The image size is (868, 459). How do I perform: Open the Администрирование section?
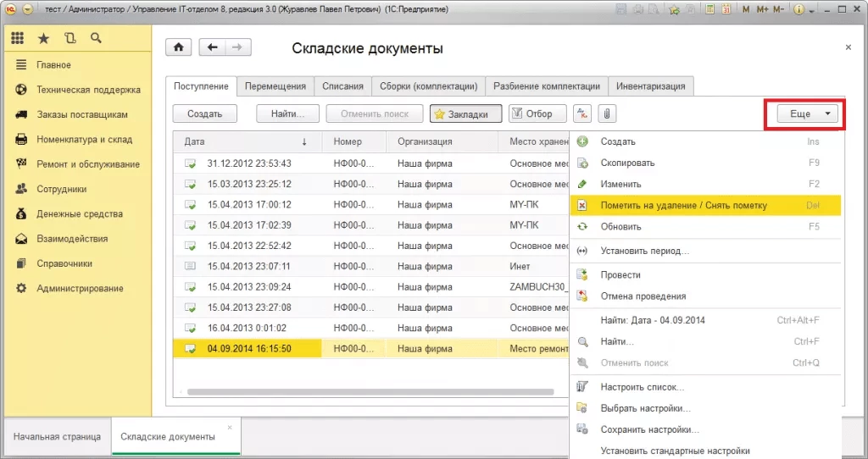[x=80, y=289]
